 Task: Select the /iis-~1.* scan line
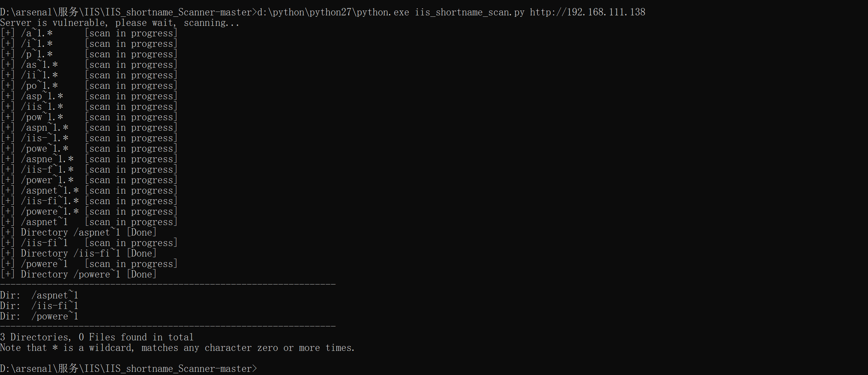[x=89, y=138]
